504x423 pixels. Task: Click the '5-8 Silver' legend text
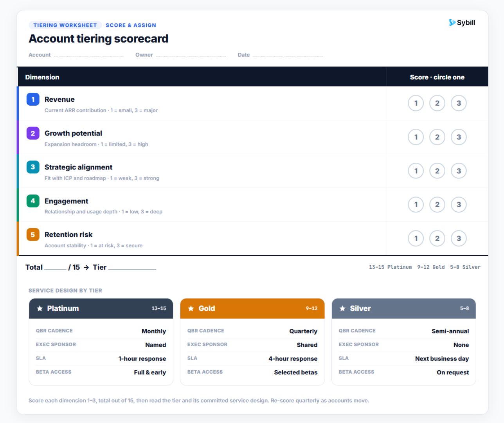[x=465, y=267]
